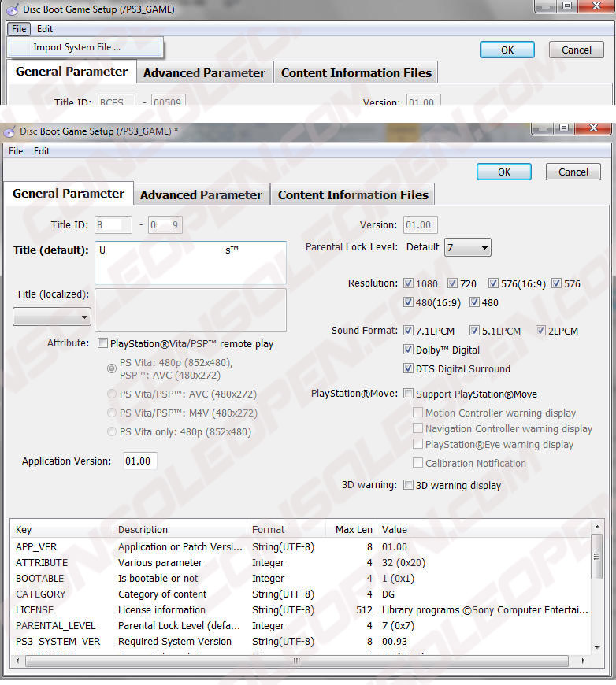Choose Import System File menu entry
Viewport: 616px width, 685px height.
pyautogui.click(x=85, y=47)
